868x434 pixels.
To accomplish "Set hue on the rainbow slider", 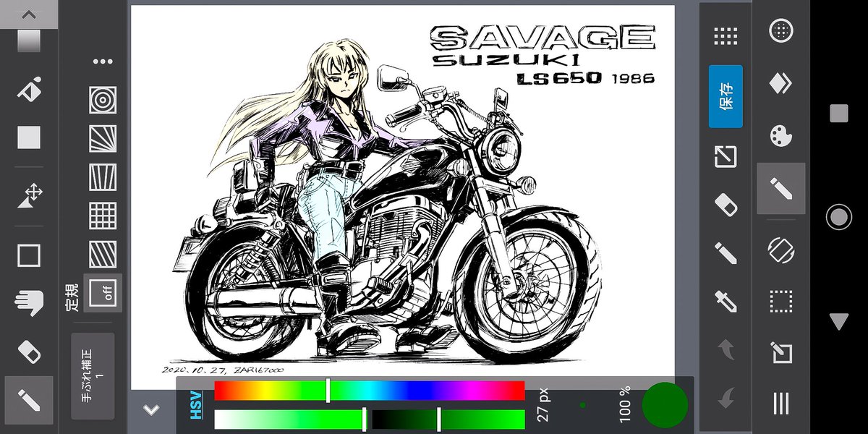I will [369, 391].
